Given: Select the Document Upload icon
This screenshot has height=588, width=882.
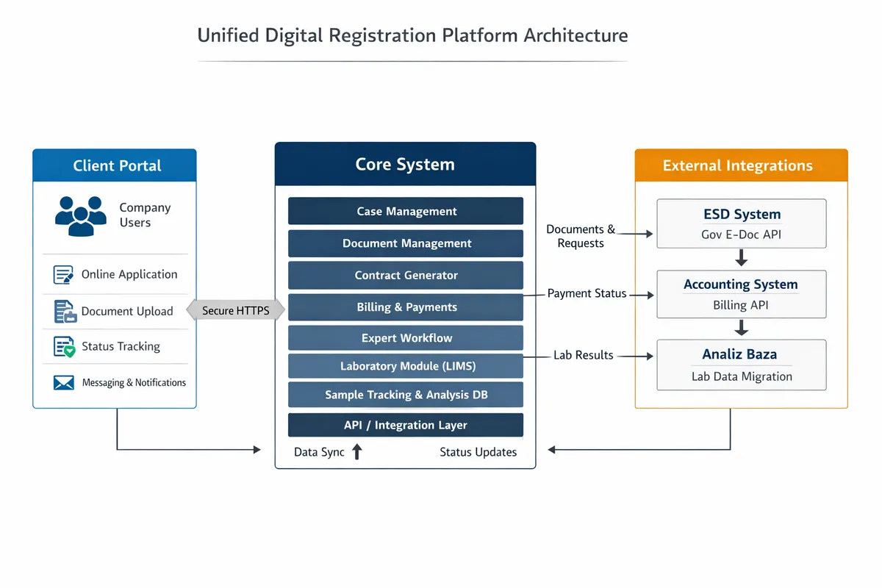Looking at the screenshot, I should (x=65, y=312).
